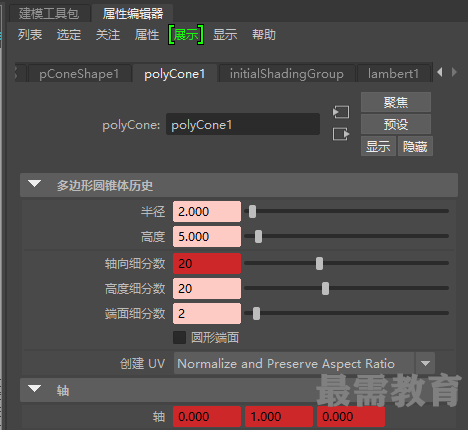The height and width of the screenshot is (430, 468).
Task: Open the 帮助 menu
Action: point(264,35)
